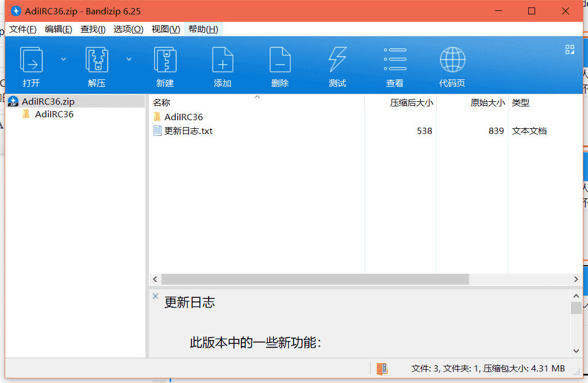The image size is (588, 383).
Task: Click folder icon of AdiIRC36 in file list
Action: [157, 117]
